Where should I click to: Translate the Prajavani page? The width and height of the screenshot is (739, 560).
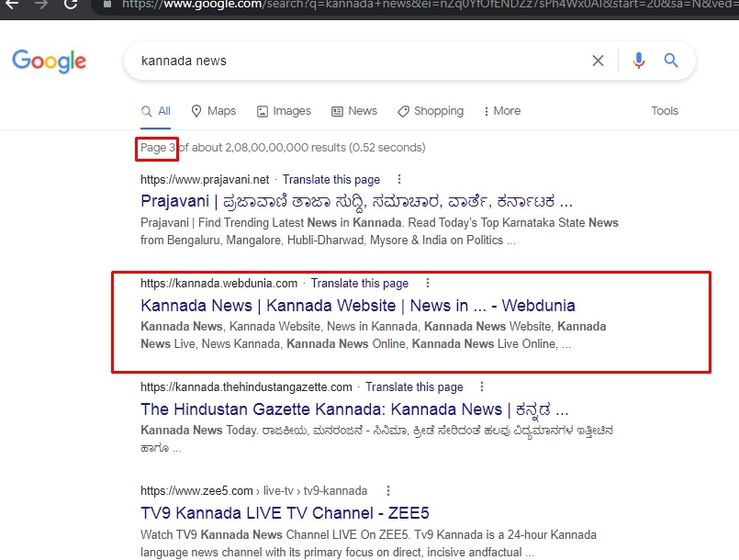[331, 180]
